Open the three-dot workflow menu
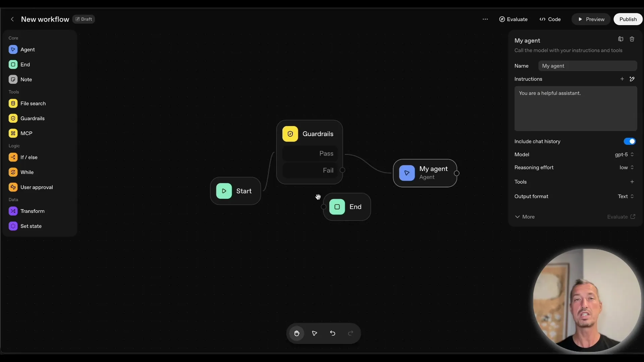The image size is (644, 362). tap(485, 19)
